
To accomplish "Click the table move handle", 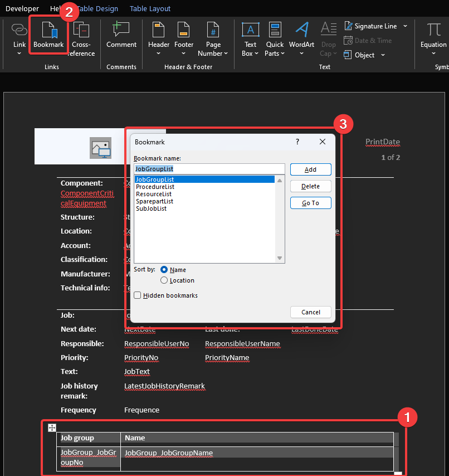I will [x=52, y=428].
